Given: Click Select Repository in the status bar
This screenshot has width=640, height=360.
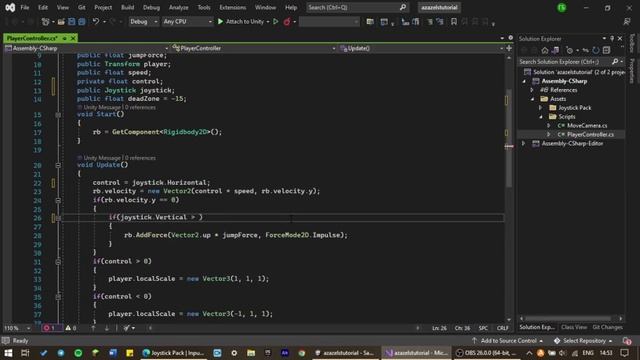Looking at the screenshot, I should 584,340.
